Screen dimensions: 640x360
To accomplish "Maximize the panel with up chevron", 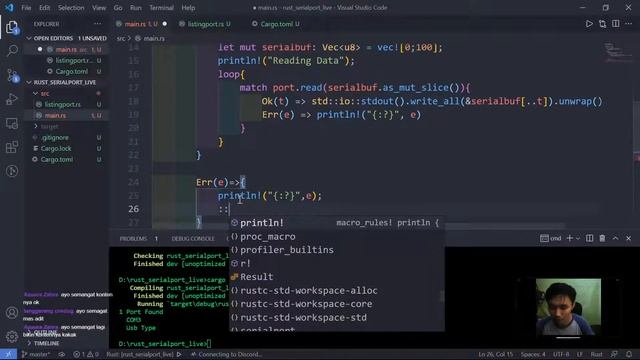I will (616, 238).
